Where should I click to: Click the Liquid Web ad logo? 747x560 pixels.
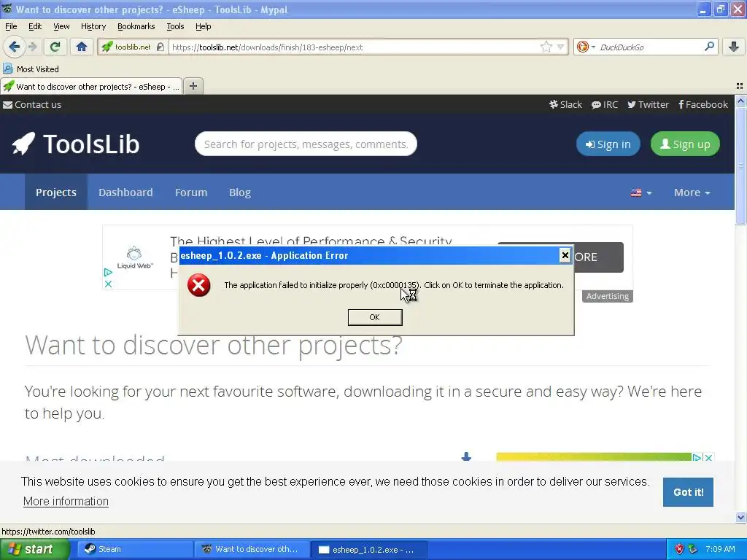135,257
